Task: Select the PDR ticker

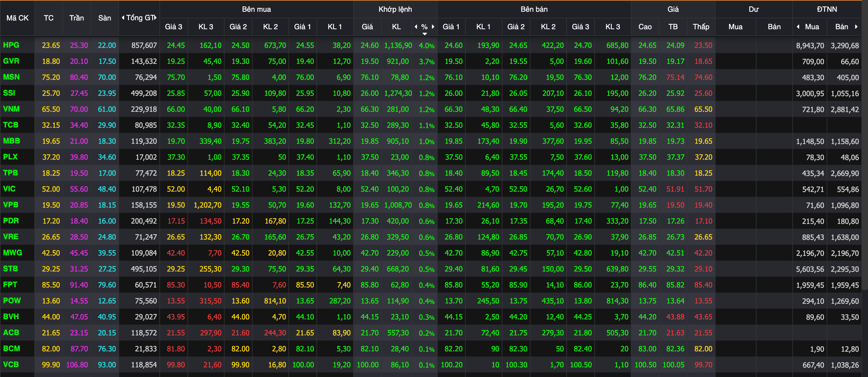Action: click(11, 221)
